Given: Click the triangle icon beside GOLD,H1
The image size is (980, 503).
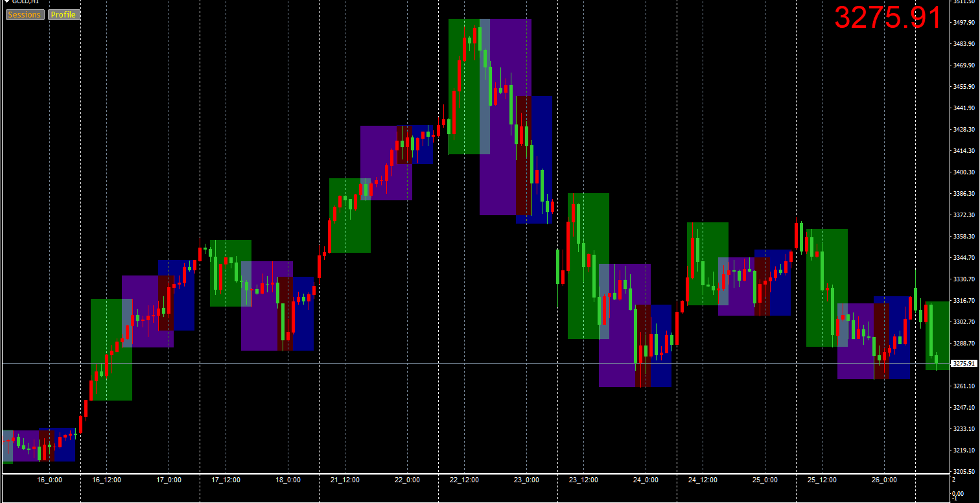Looking at the screenshot, I should coord(7,2).
